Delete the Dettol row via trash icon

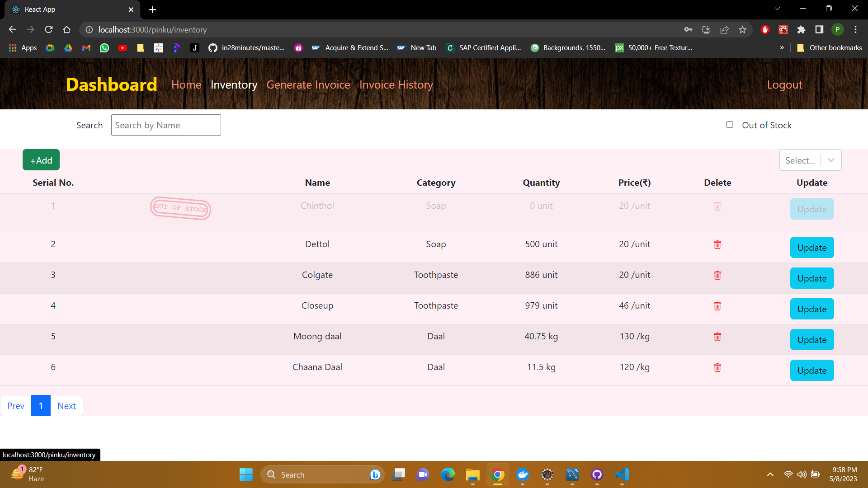click(x=717, y=244)
